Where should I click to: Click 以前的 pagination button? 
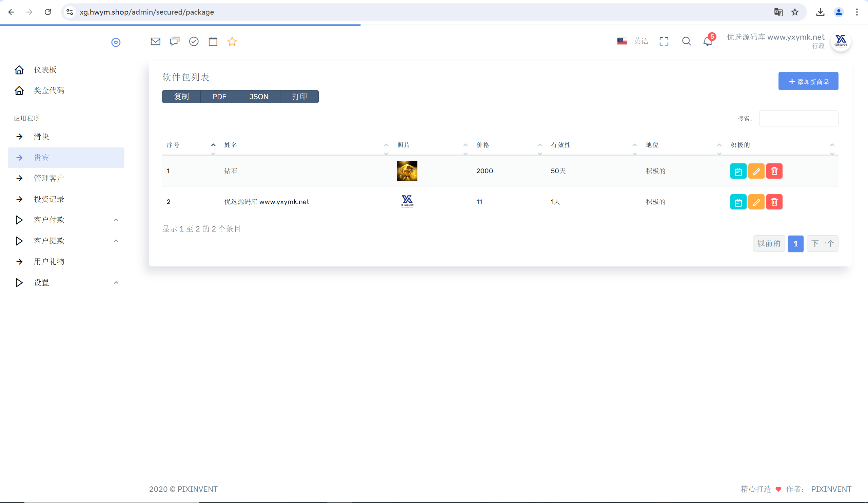pos(769,244)
